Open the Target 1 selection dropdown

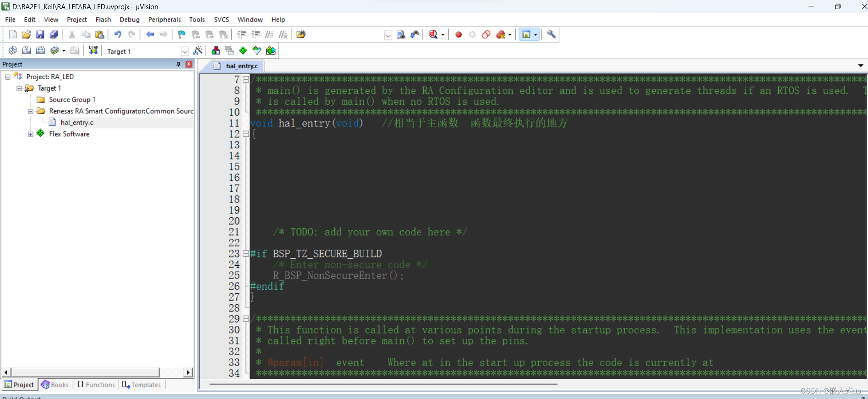click(185, 51)
